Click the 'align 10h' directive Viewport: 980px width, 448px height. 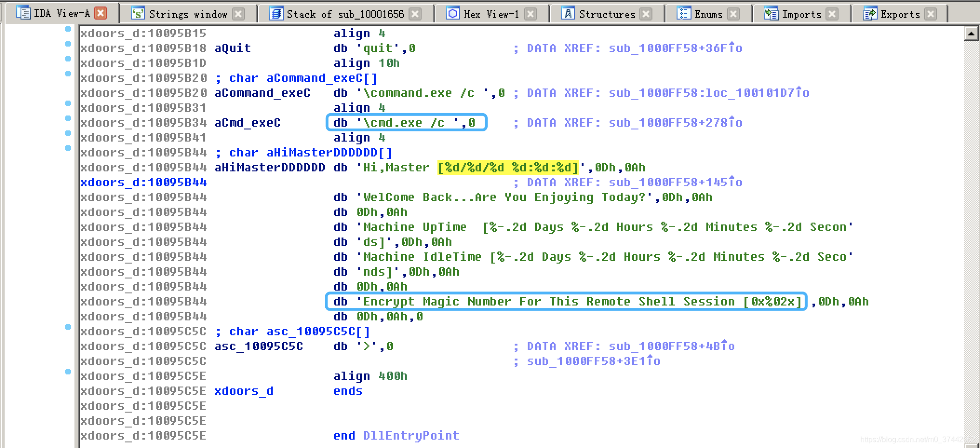coord(366,63)
